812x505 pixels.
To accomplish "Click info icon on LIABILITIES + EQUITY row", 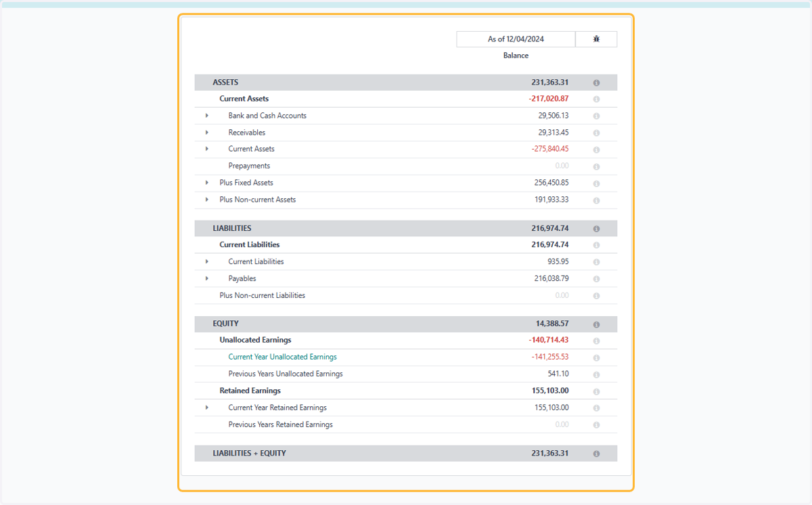I will (x=596, y=454).
